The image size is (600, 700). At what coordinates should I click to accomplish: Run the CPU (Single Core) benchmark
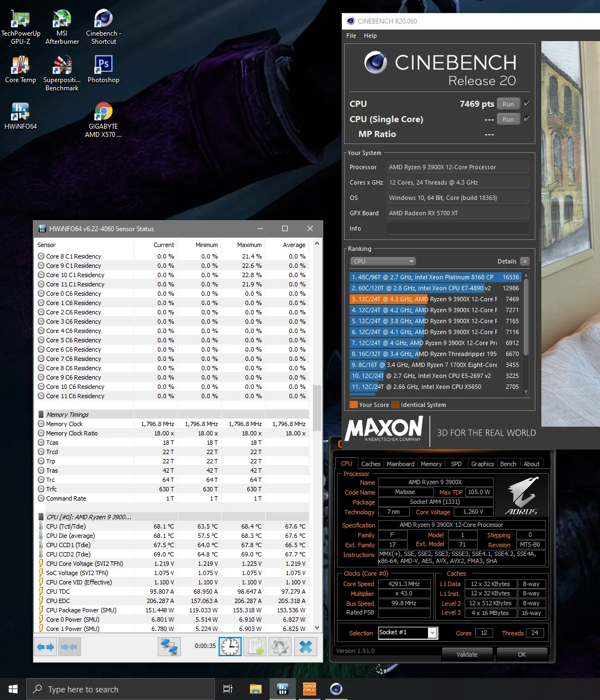[x=508, y=119]
